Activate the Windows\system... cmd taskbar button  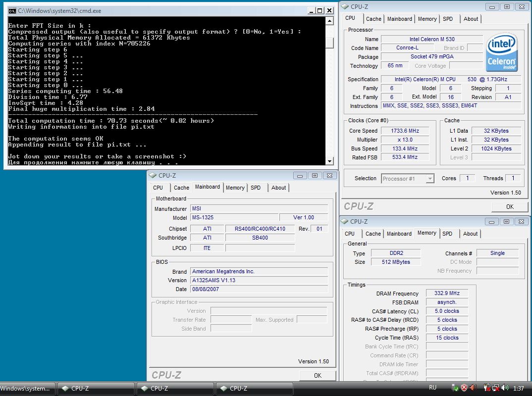click(x=27, y=389)
